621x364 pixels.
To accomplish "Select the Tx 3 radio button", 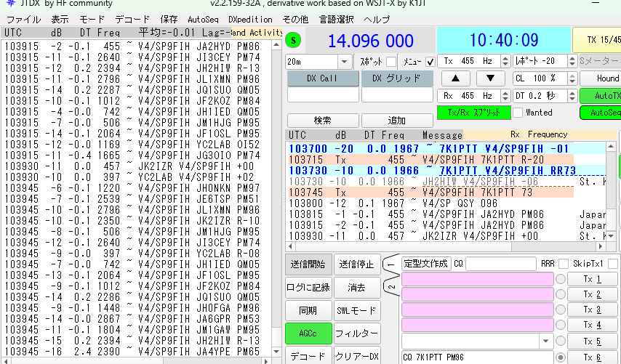I will 561,310.
